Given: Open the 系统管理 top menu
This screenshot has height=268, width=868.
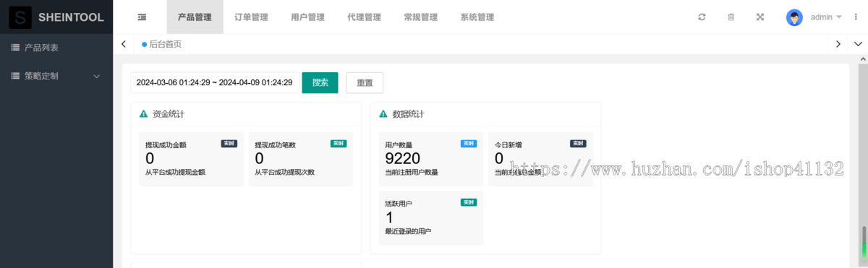Looking at the screenshot, I should (x=477, y=17).
